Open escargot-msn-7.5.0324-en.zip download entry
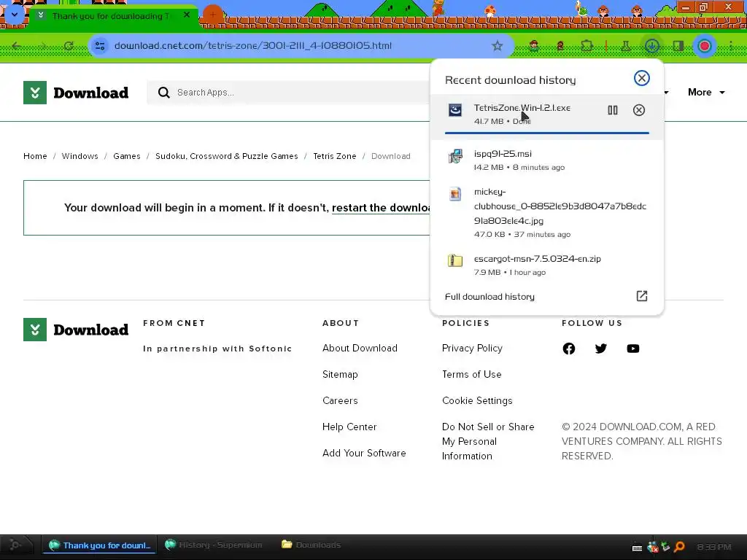This screenshot has width=747, height=560. (546, 265)
